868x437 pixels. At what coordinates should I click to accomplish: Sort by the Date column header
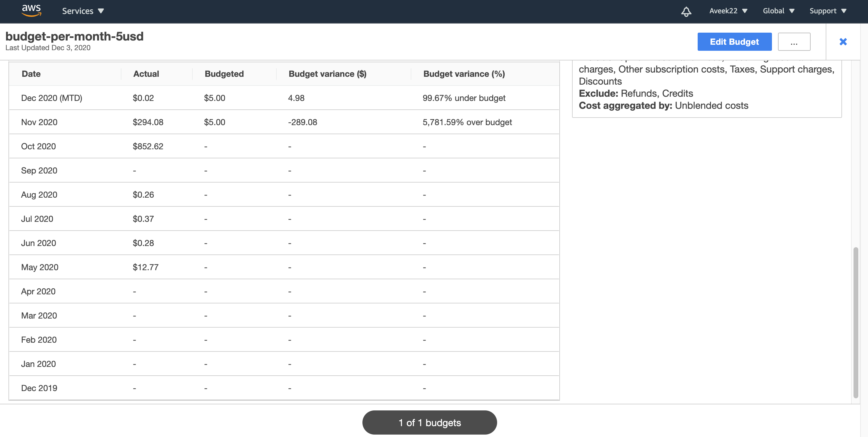coord(31,74)
